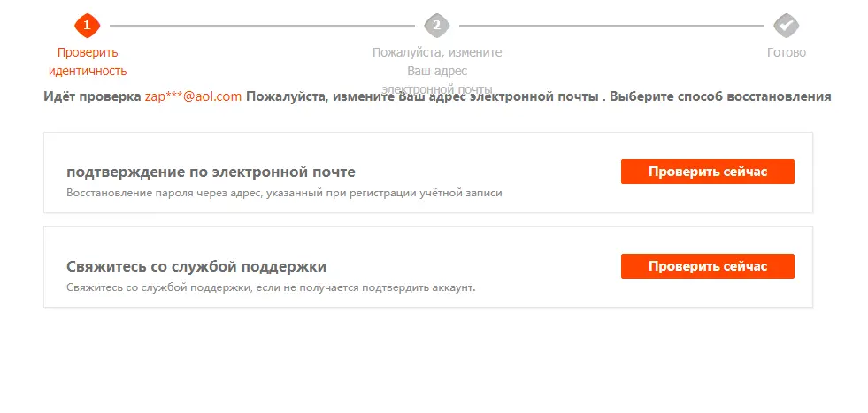Click the progress line between step 2 and checkmark
The height and width of the screenshot is (413, 868).
pyautogui.click(x=611, y=26)
